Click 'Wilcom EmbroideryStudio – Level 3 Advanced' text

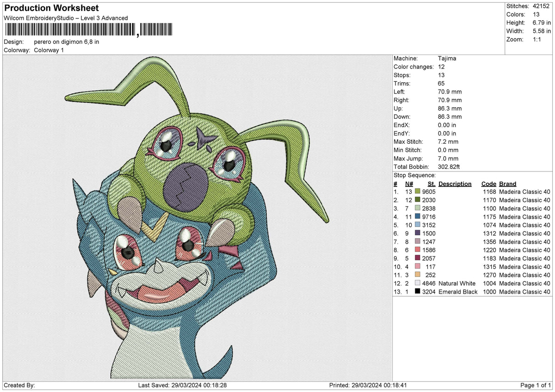(x=66, y=18)
